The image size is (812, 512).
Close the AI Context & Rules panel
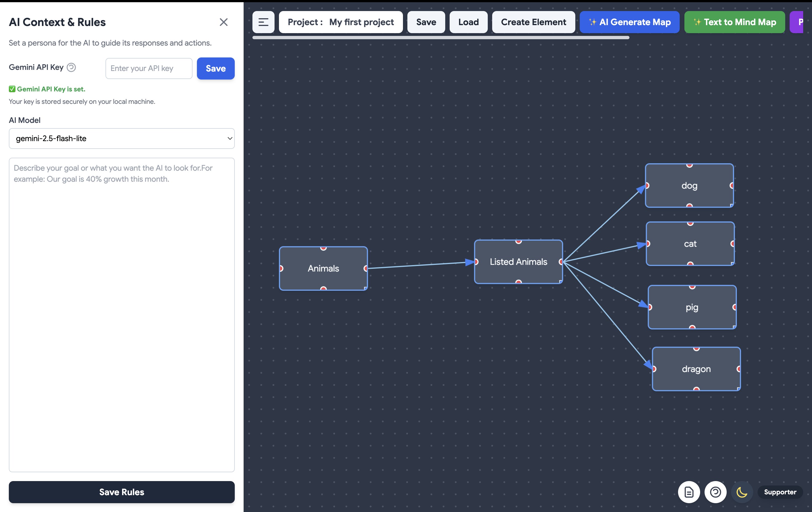[223, 22]
